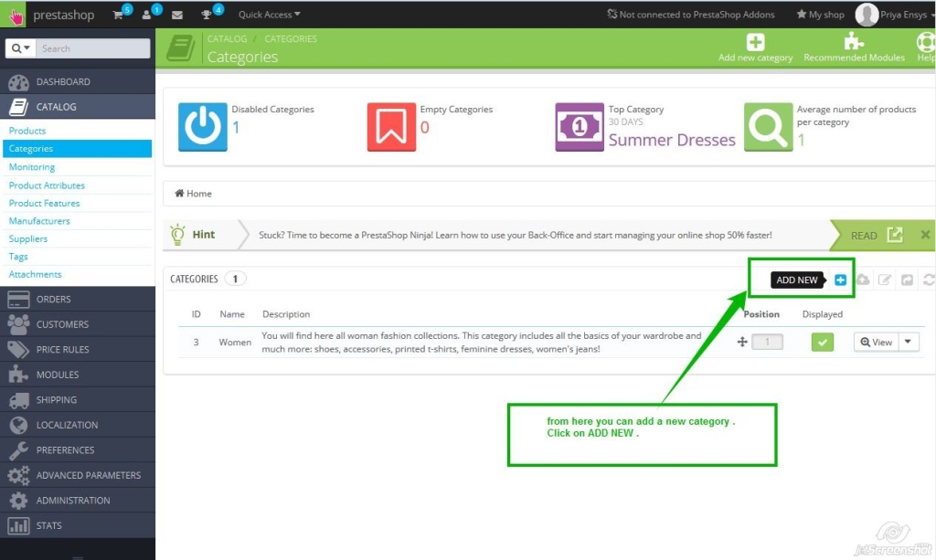Click the Hint lightbulb icon
The height and width of the screenshot is (560, 936).
tap(177, 235)
